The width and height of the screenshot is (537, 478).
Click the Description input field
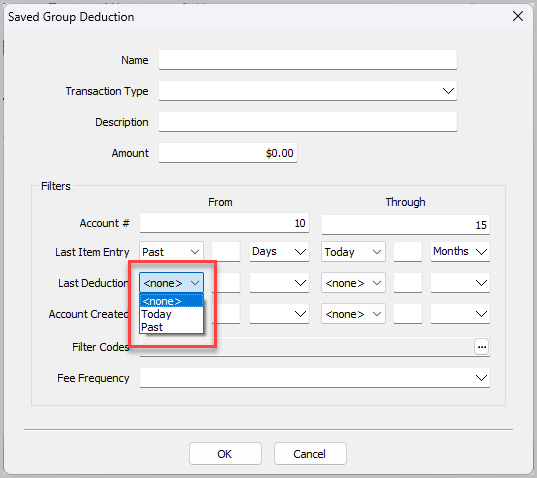(x=308, y=122)
